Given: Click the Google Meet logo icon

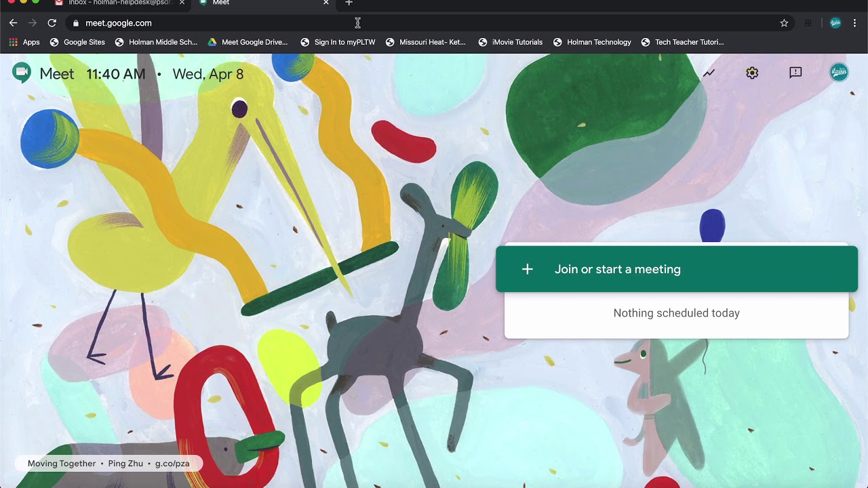Looking at the screenshot, I should click(x=22, y=73).
